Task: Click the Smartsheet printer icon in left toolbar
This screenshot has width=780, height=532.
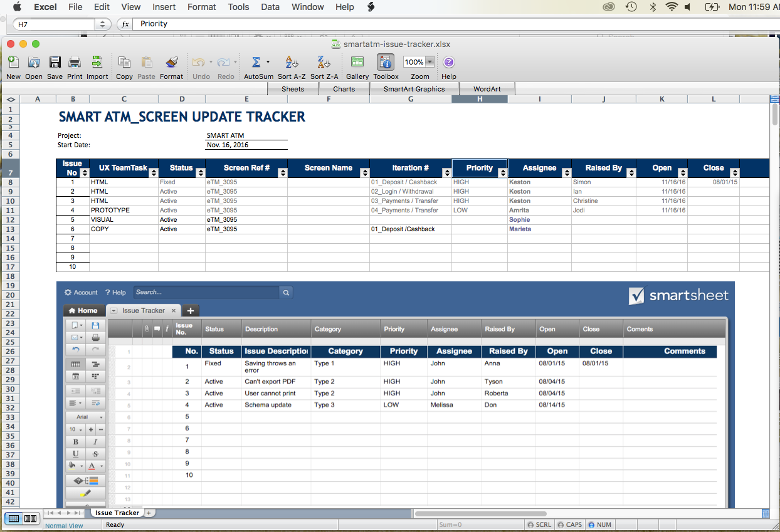Action: [95, 338]
